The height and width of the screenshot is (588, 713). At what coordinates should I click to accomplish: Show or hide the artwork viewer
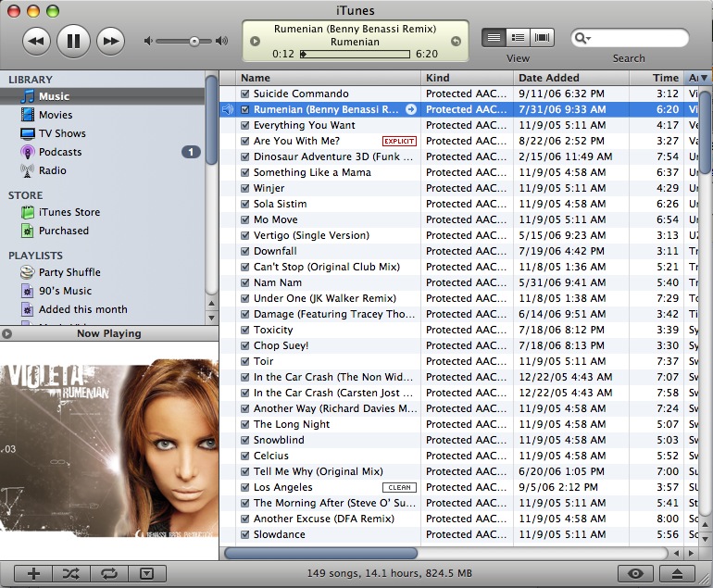[147, 574]
